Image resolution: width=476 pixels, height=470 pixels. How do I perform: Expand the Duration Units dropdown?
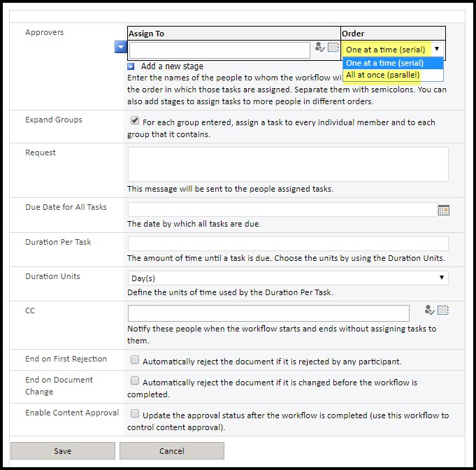pyautogui.click(x=287, y=278)
